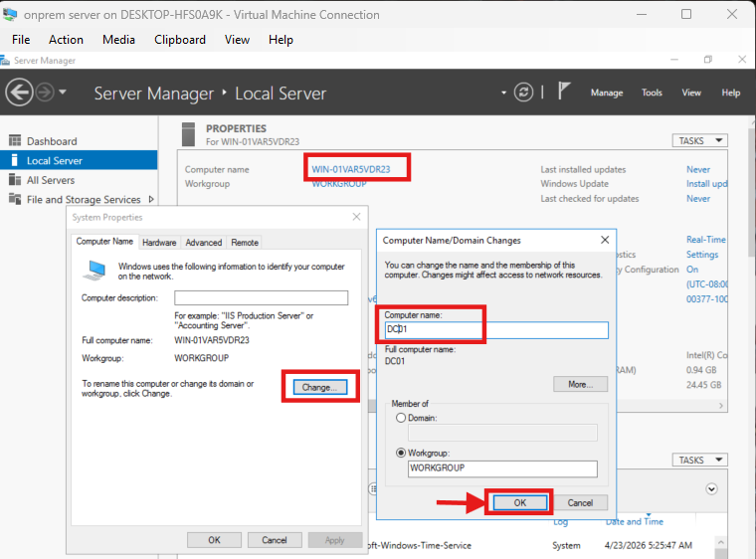
Task: Open the Tools menu in Server Manager
Action: (652, 93)
